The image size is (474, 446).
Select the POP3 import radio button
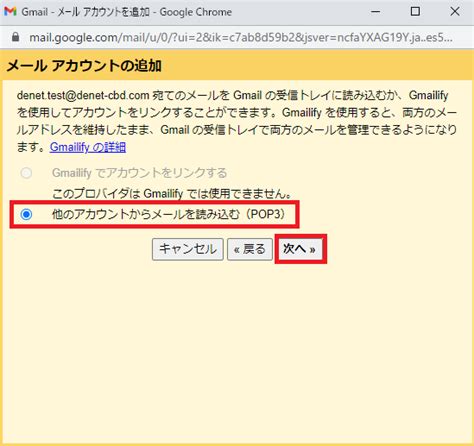pyautogui.click(x=26, y=214)
